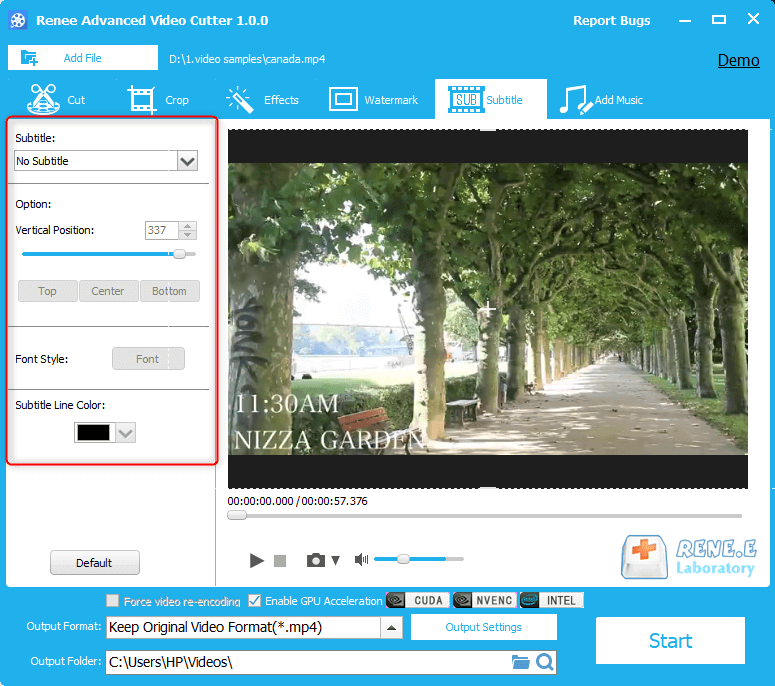Click the Add File button
Screen dimensions: 775x686
[x=83, y=58]
